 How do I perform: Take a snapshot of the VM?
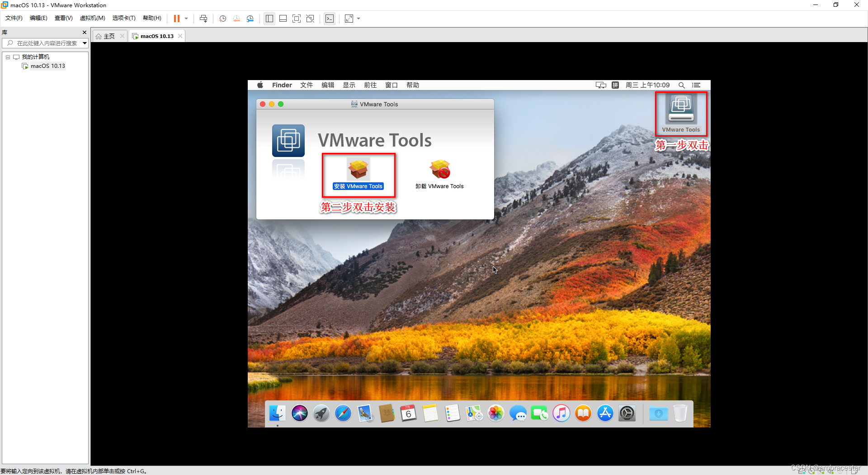coord(223,19)
